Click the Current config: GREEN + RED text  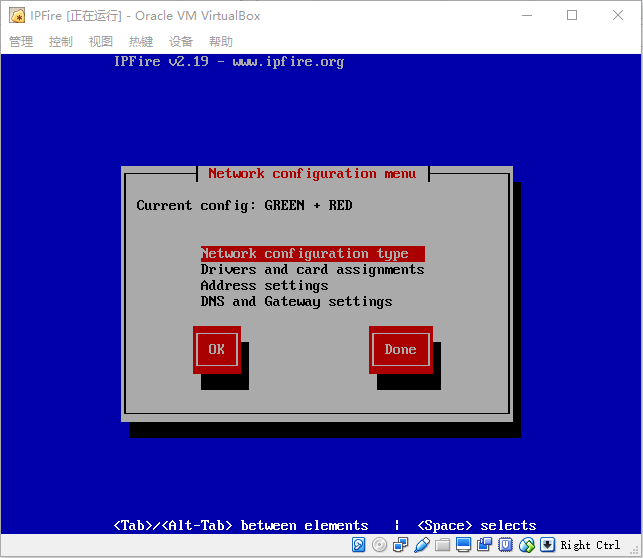click(244, 205)
